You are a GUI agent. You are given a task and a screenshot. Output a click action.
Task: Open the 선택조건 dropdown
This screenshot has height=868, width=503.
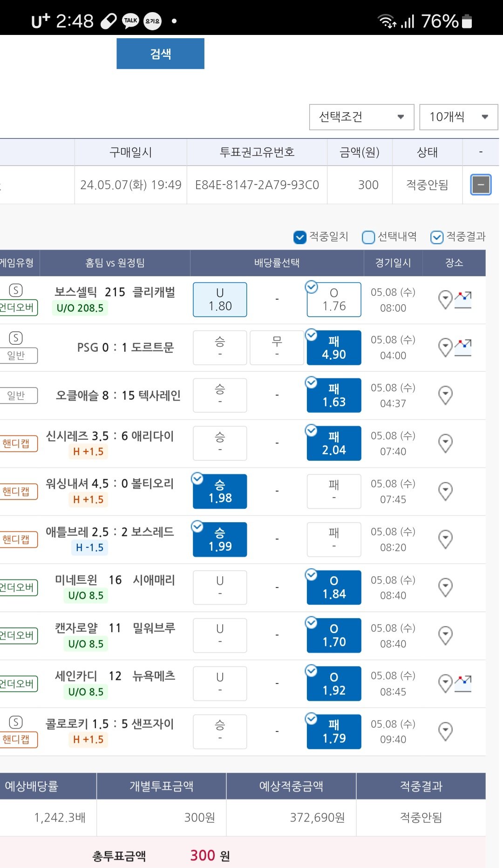pos(361,117)
